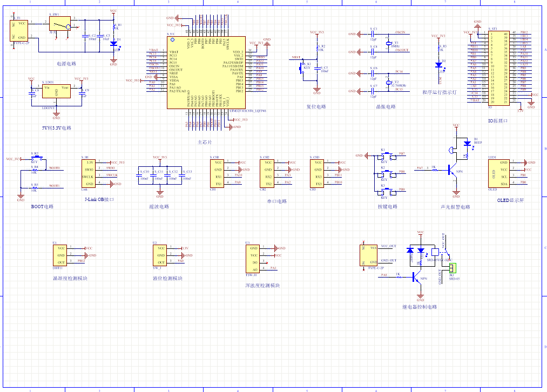Select the S_C10 100nF filter capacitor
This screenshot has width=547, height=392.
click(x=139, y=175)
